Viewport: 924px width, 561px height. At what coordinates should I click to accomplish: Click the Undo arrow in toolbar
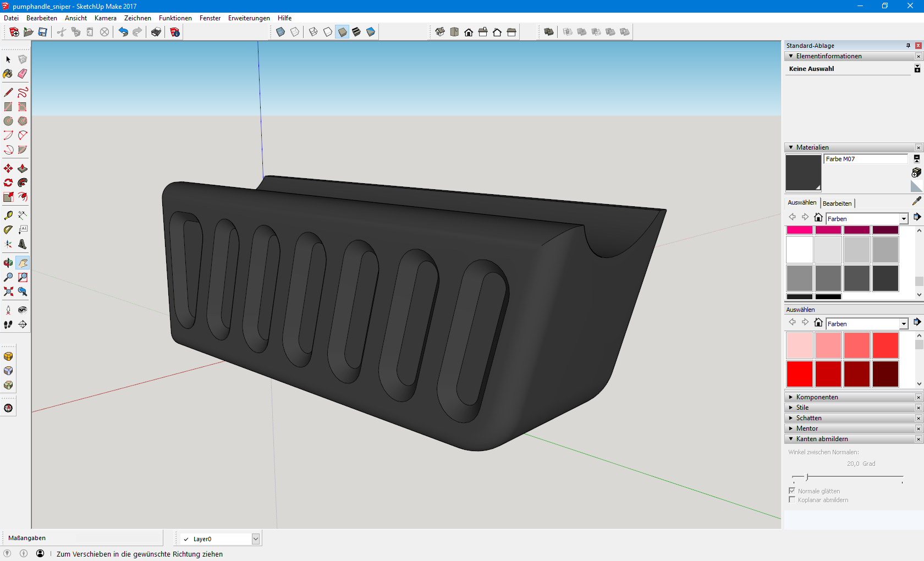click(123, 32)
